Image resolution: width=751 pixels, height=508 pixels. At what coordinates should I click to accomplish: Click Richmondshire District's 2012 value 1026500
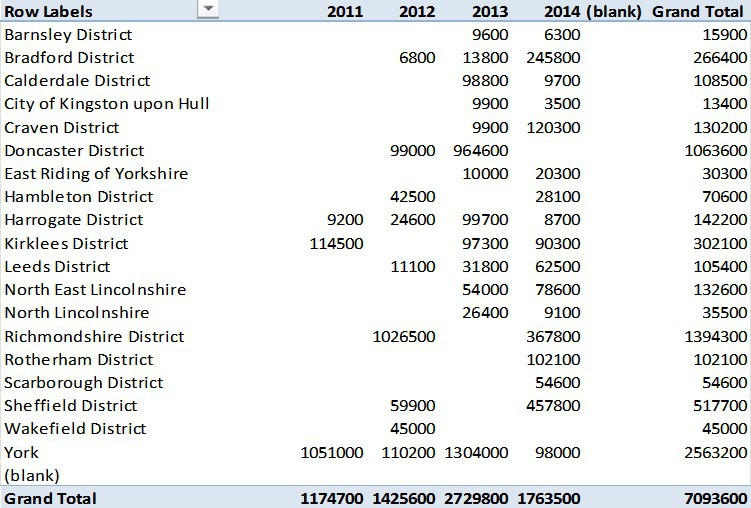403,336
